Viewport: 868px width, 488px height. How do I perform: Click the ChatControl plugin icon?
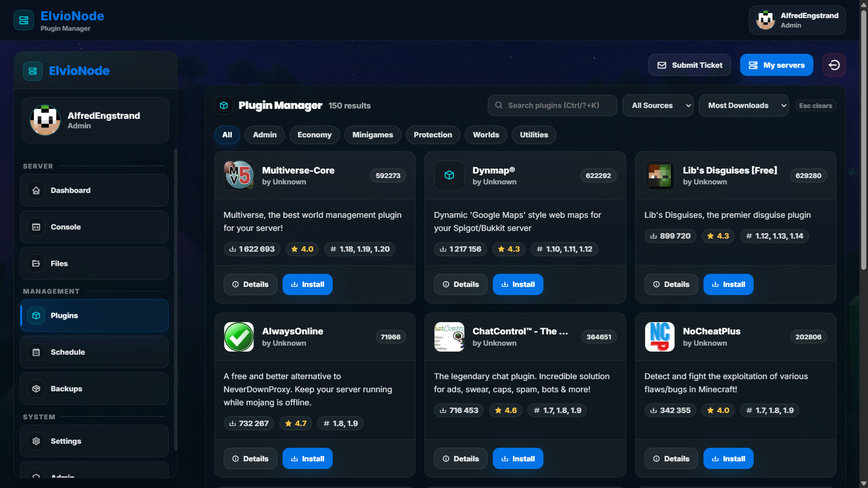coord(449,337)
